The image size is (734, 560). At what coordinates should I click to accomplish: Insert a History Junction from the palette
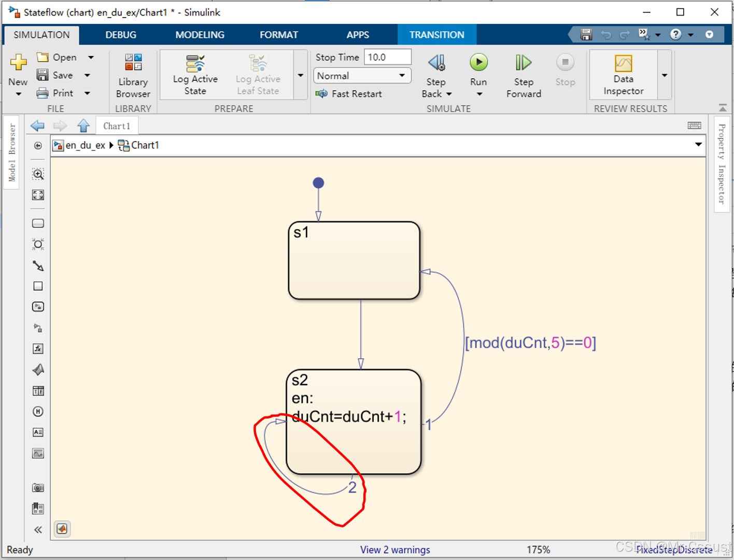[x=38, y=412]
